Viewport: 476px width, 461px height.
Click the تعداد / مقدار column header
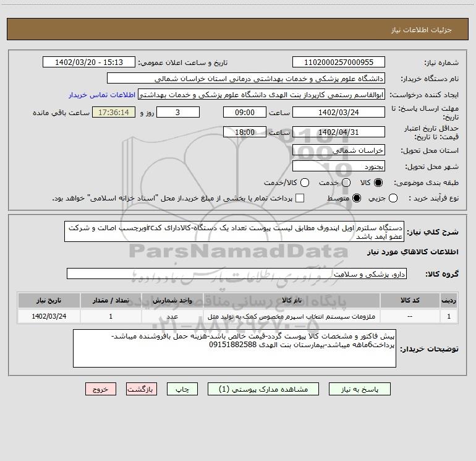111,300
